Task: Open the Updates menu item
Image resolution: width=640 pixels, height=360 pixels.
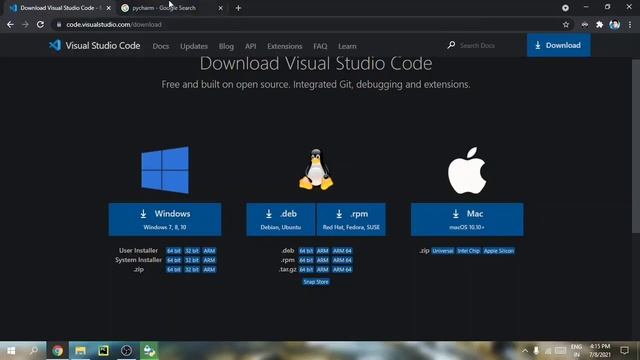Action: (194, 46)
